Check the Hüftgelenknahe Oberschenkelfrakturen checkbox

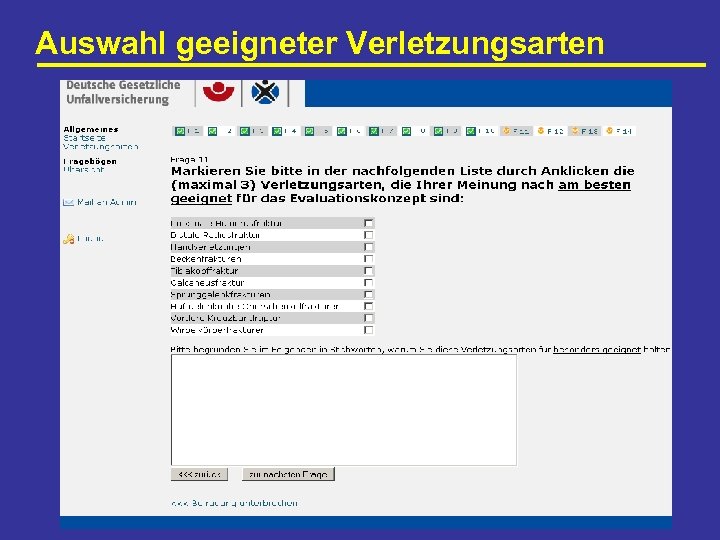(368, 306)
